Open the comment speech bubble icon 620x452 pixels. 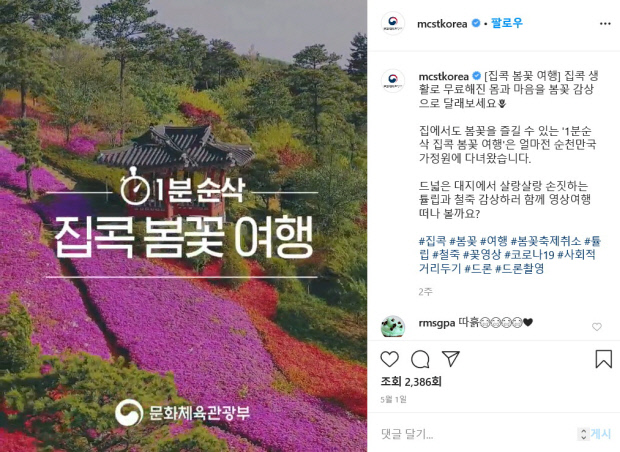[420, 359]
